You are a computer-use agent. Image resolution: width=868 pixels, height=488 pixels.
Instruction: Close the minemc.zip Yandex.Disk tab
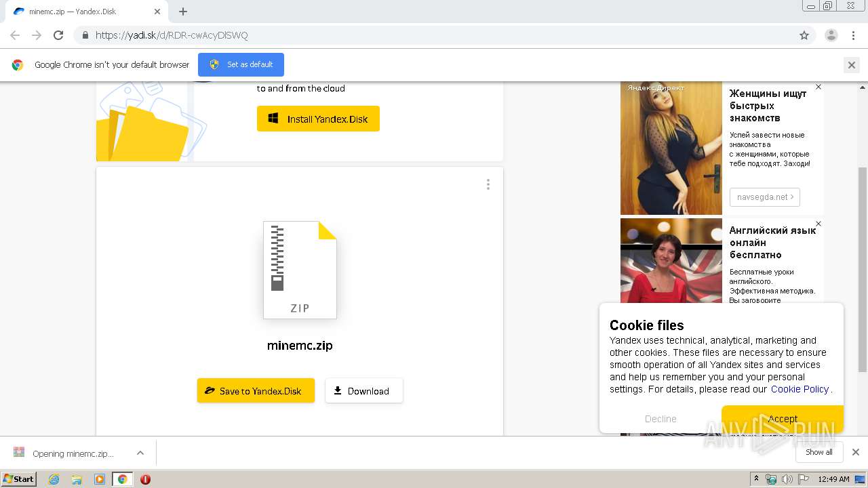pyautogui.click(x=157, y=12)
